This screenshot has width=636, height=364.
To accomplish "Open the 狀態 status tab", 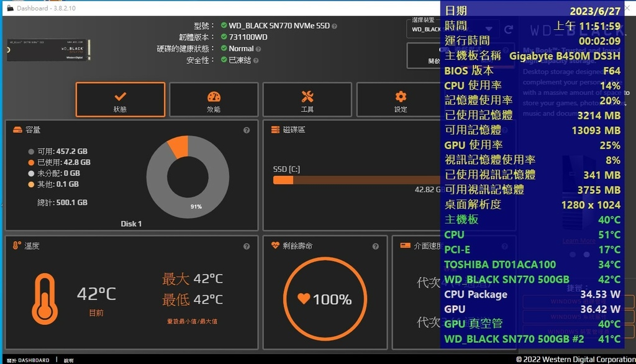I will point(120,100).
